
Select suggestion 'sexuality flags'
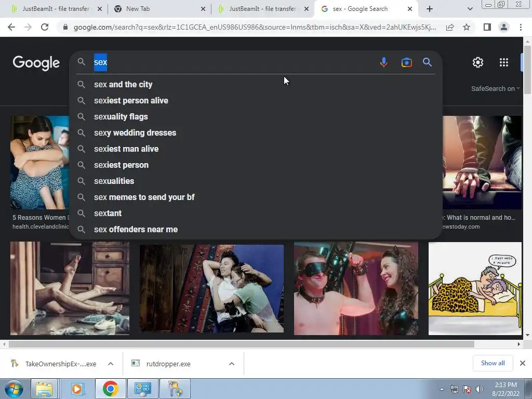tap(256, 117)
